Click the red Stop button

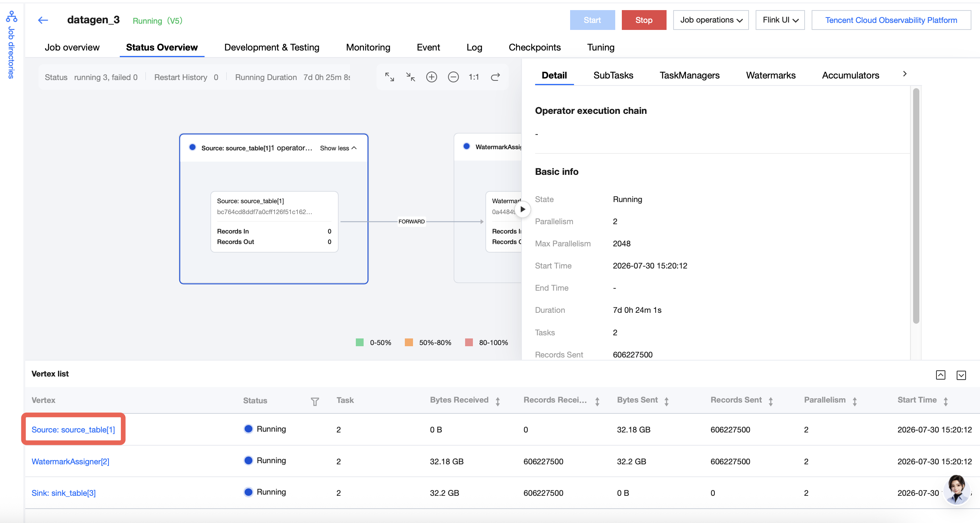644,20
